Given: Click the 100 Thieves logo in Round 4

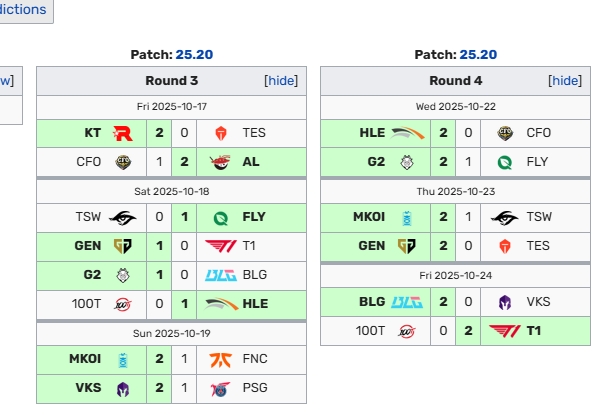Looking at the screenshot, I should click(x=406, y=330).
